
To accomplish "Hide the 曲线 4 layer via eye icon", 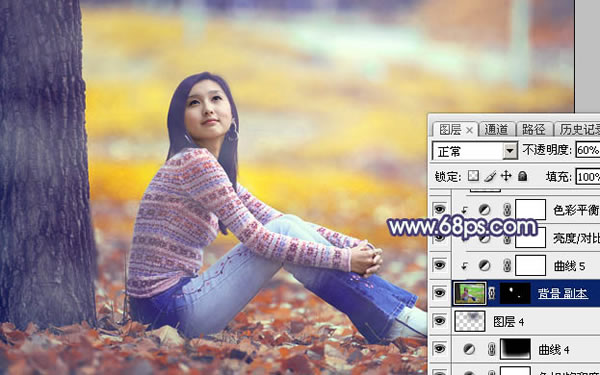I will (439, 349).
